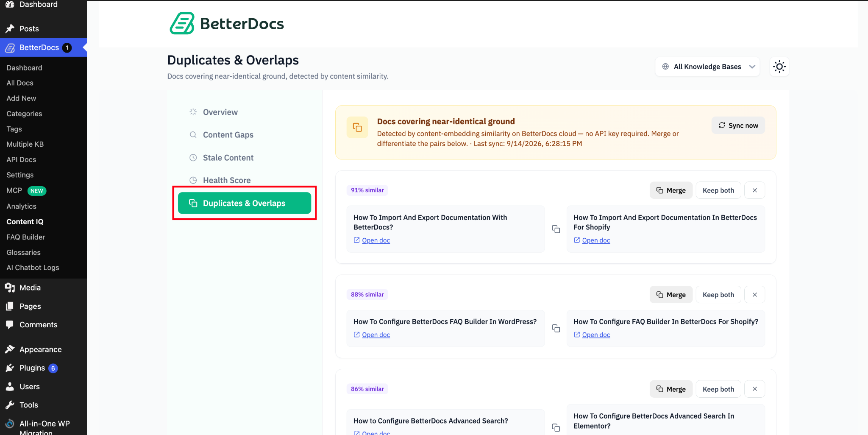Click the Pages icon in sidebar
Viewport: 868px width, 435px height.
10,306
